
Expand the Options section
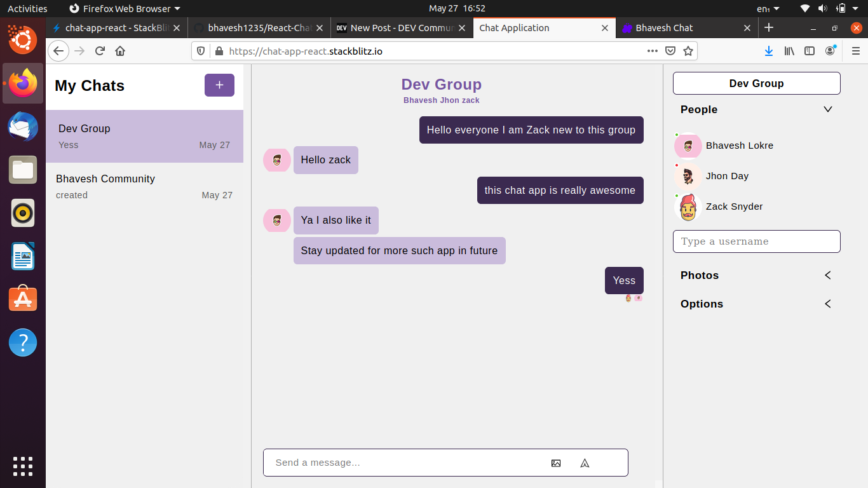pos(827,304)
